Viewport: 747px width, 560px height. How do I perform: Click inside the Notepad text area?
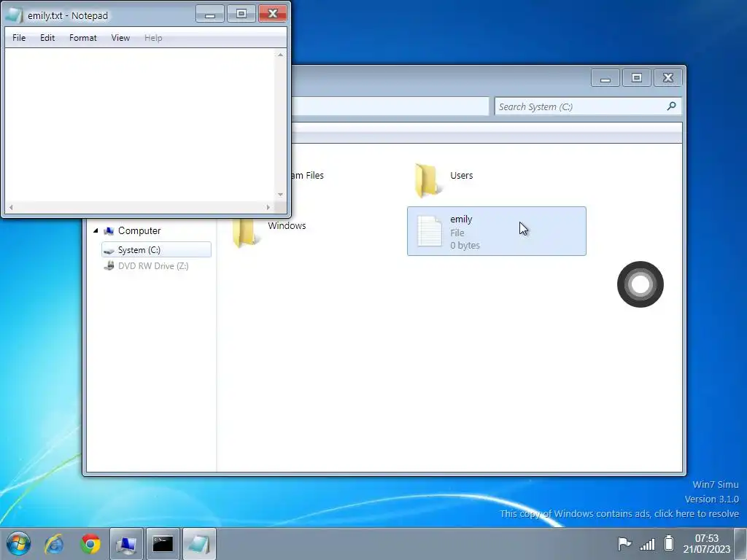[139, 125]
